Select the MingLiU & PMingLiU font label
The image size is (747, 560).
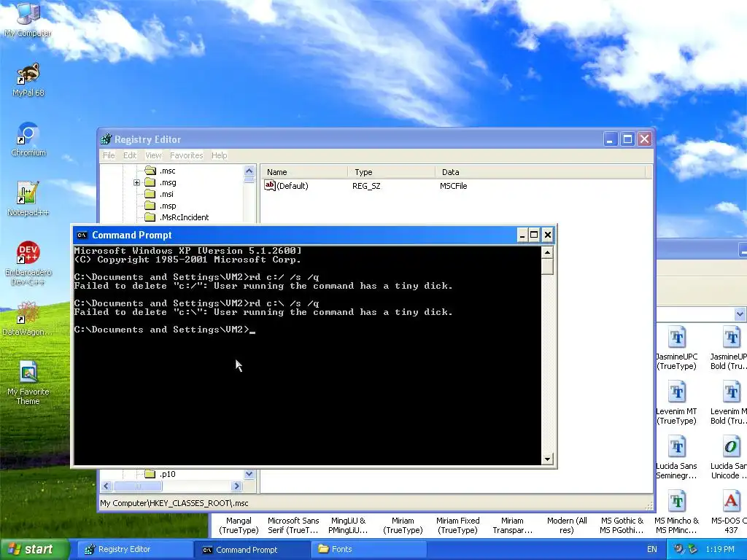tap(348, 525)
